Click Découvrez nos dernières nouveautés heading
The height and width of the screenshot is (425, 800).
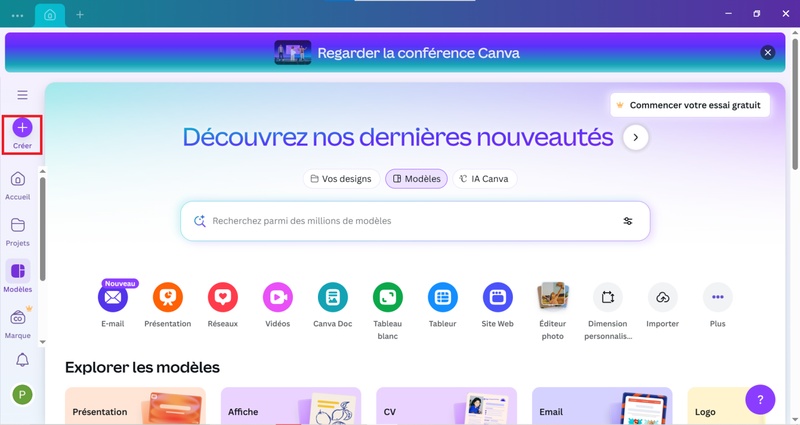[x=398, y=137]
